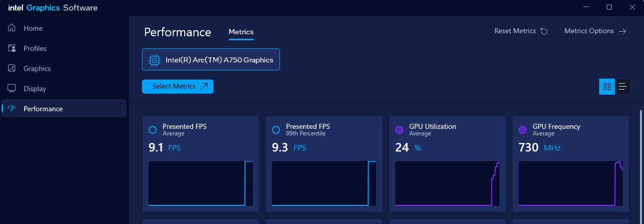
Task: Click the Performance gauge icon
Action: 13,109
